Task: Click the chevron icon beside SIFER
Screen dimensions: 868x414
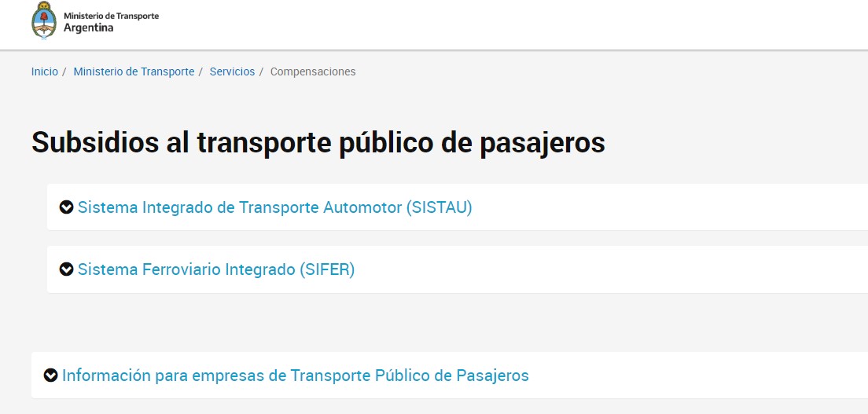Action: (66, 269)
